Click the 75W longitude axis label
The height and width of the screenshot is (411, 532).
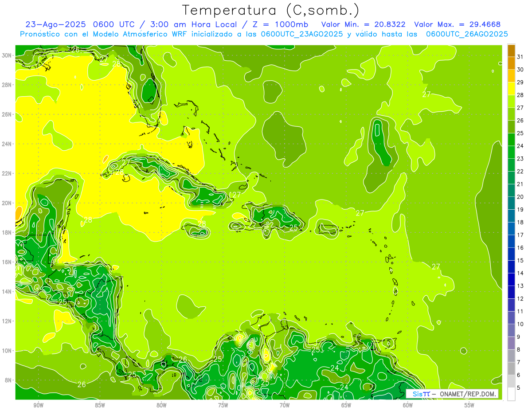(223, 405)
